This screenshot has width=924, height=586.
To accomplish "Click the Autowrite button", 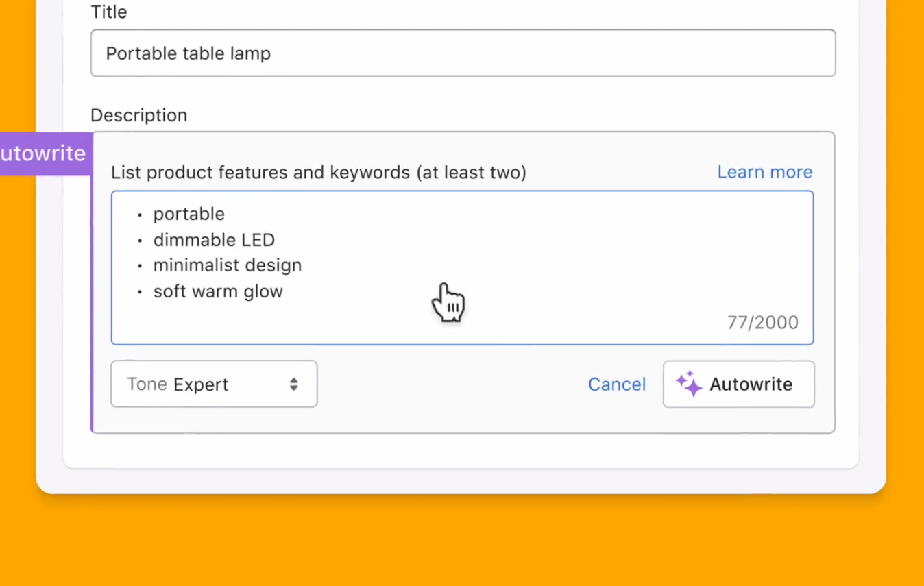I will tap(738, 384).
